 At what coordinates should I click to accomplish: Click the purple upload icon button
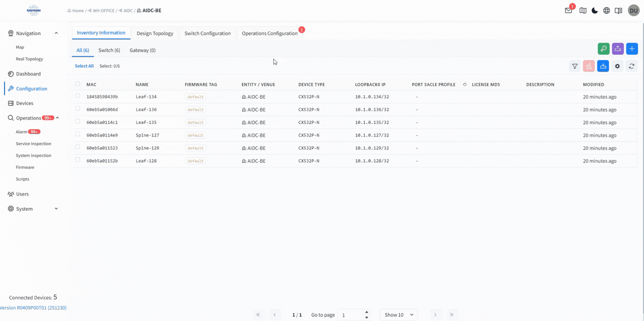point(618,49)
